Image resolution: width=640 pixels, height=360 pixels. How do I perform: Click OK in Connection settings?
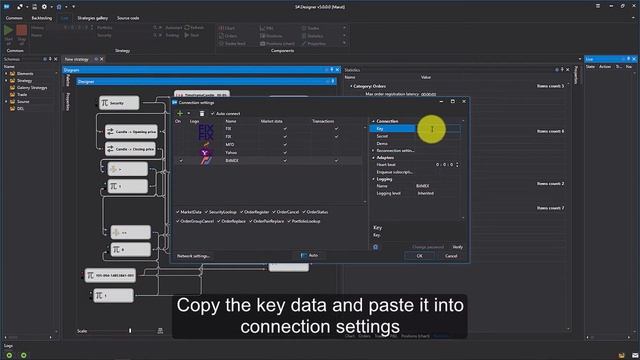[420, 256]
